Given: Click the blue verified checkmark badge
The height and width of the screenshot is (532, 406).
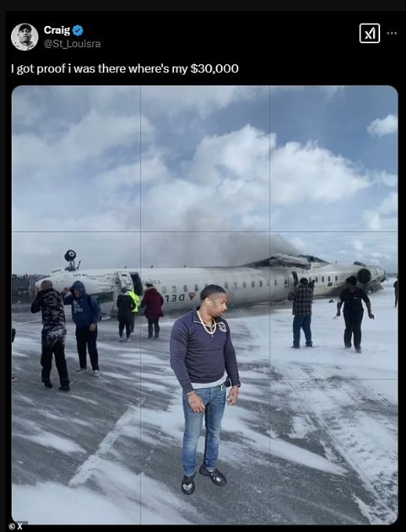Looking at the screenshot, I should click(78, 31).
